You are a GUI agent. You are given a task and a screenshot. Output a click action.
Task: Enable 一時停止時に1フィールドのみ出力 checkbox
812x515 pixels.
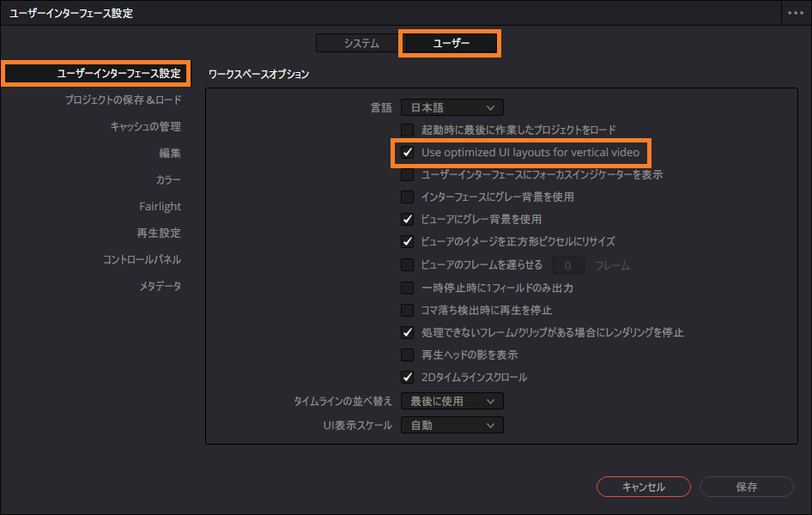click(x=408, y=288)
